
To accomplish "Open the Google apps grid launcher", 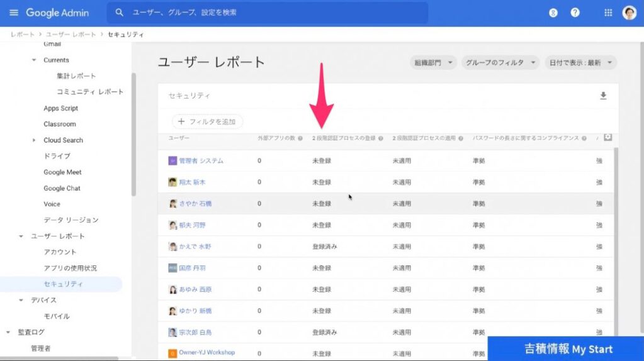I will pyautogui.click(x=608, y=13).
